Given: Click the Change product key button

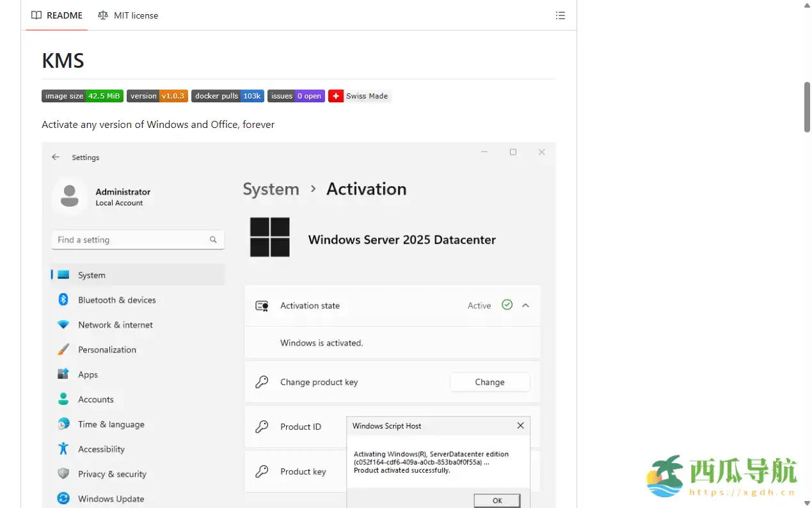Looking at the screenshot, I should [x=490, y=382].
